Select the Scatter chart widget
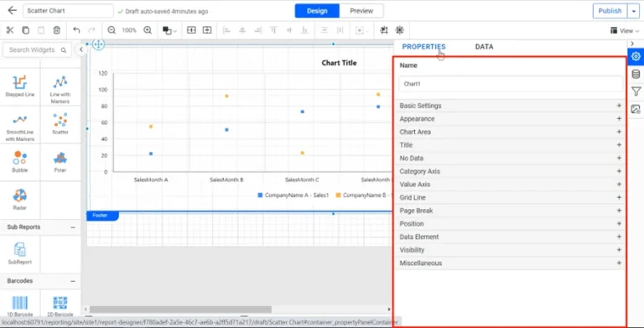Screen dimensions: 644x328 coord(60,123)
